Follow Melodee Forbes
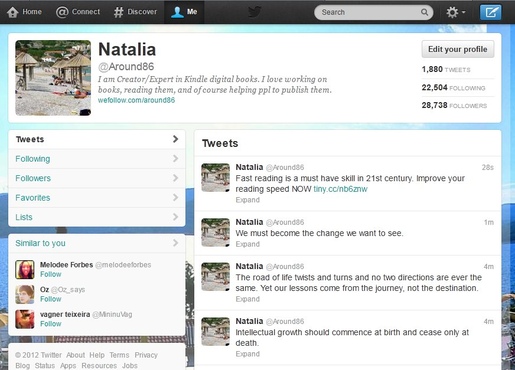This screenshot has height=370, width=515. [x=51, y=274]
